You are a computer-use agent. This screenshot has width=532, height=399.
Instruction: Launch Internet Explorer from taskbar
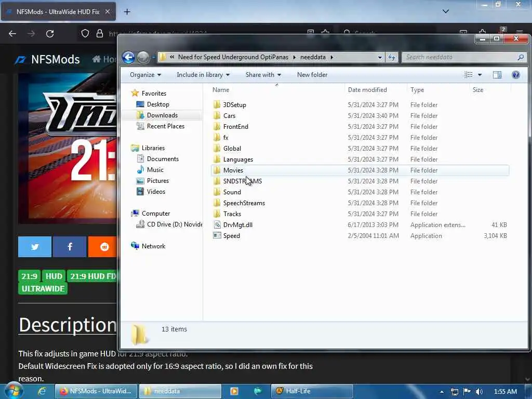coord(42,391)
